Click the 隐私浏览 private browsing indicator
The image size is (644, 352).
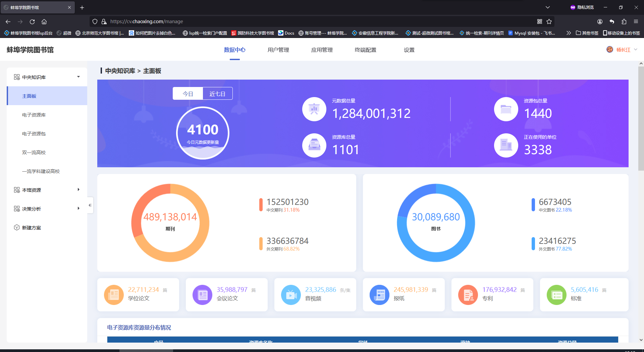(x=582, y=7)
